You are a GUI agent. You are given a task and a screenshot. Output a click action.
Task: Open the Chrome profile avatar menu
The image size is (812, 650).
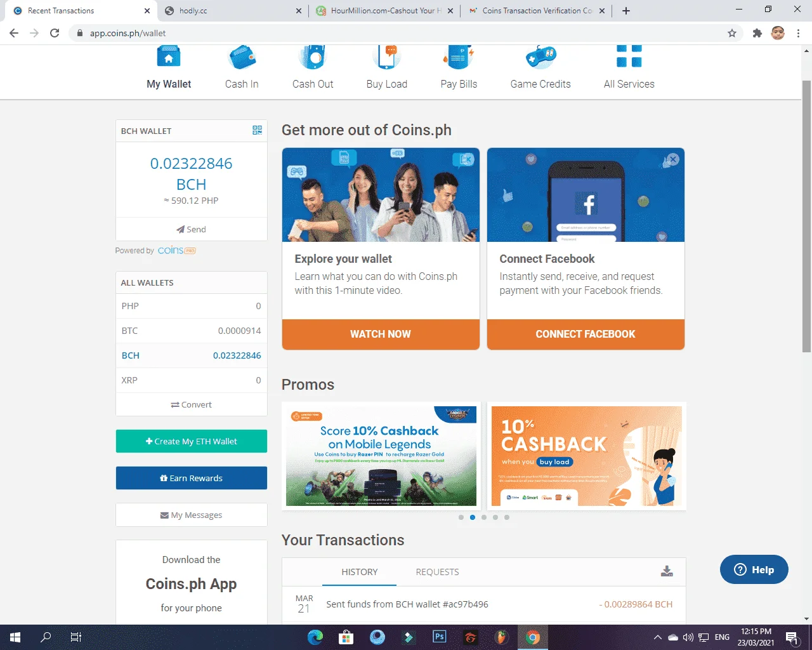(778, 33)
